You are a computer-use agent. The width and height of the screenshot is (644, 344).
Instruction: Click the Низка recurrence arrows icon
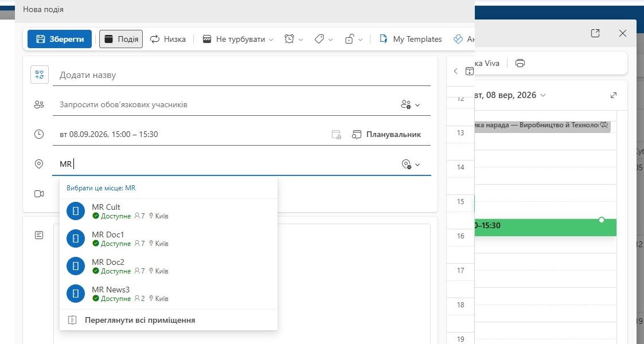(155, 39)
